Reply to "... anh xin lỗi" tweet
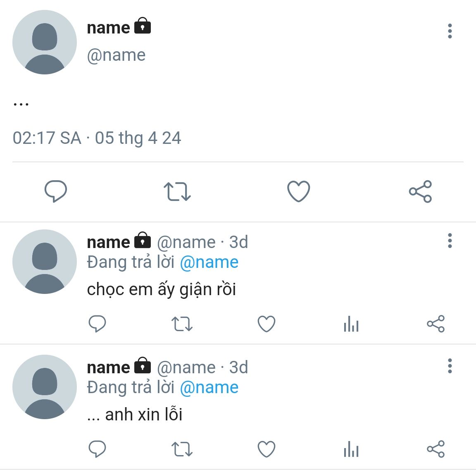The image size is (476, 470). [98, 449]
